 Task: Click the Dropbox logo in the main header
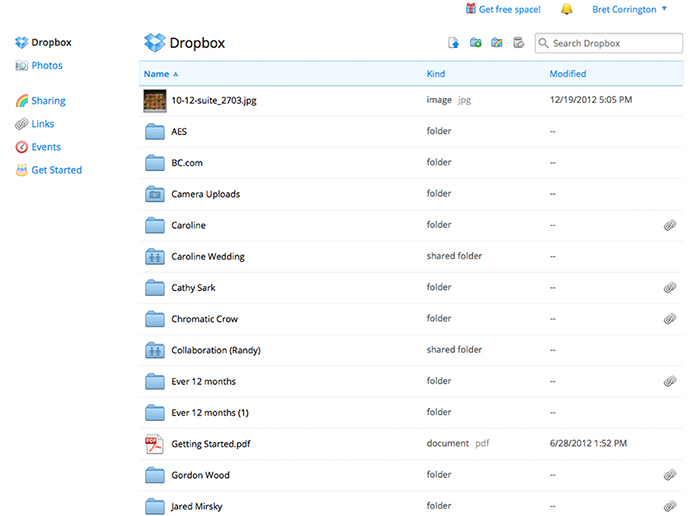[154, 43]
